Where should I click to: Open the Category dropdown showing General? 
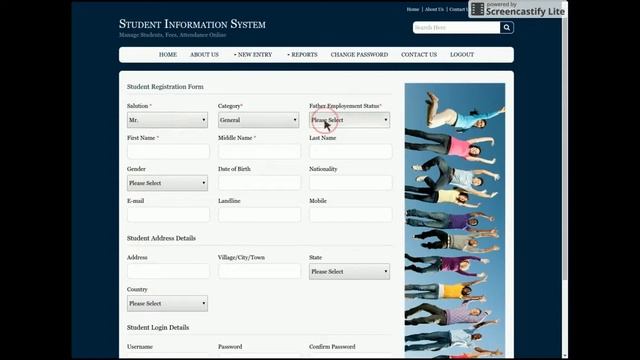[x=258, y=120]
